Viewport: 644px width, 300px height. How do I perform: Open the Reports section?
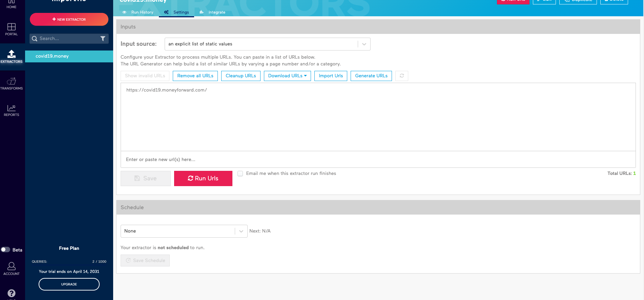coord(12,111)
